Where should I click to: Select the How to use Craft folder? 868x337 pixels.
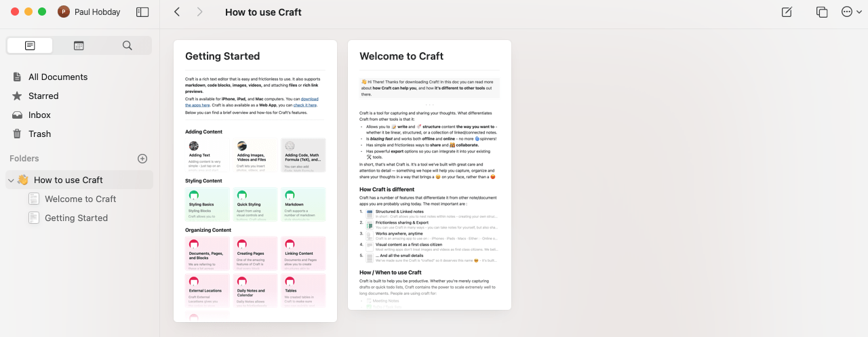click(x=79, y=180)
